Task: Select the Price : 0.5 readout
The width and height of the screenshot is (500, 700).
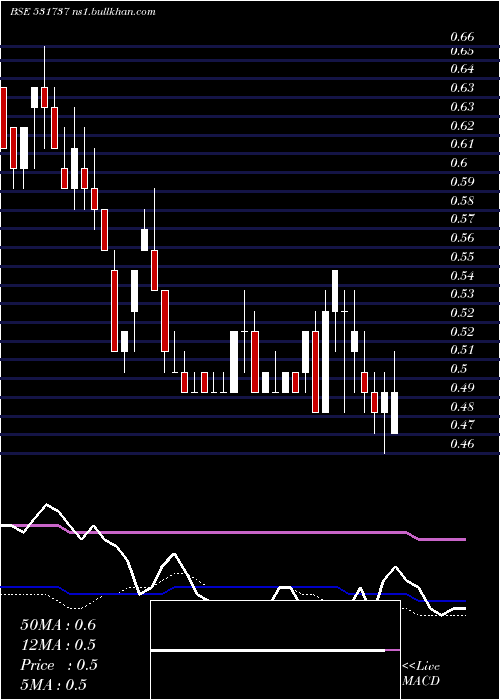Action: 59,665
